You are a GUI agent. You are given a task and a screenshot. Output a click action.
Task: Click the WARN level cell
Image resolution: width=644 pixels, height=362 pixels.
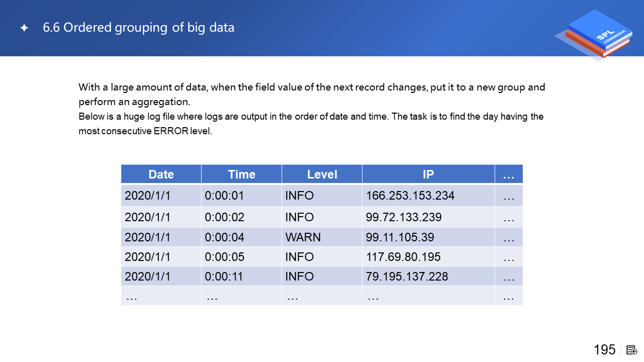click(303, 237)
